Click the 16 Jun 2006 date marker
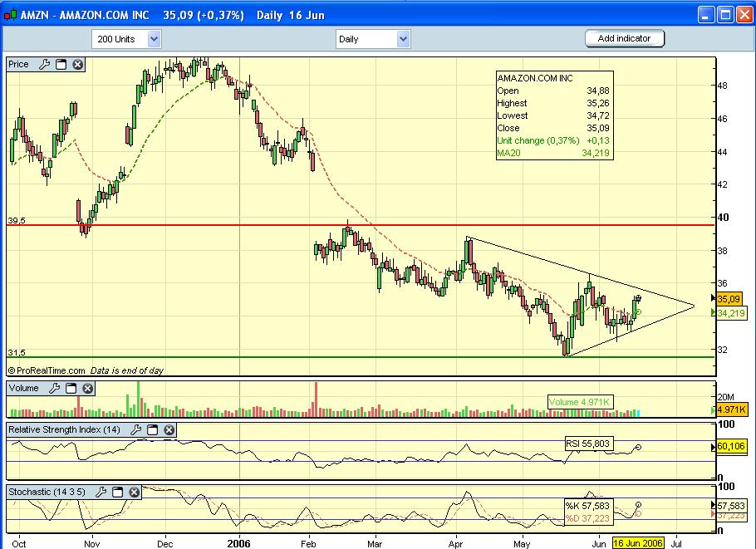The image size is (756, 549). tap(638, 543)
